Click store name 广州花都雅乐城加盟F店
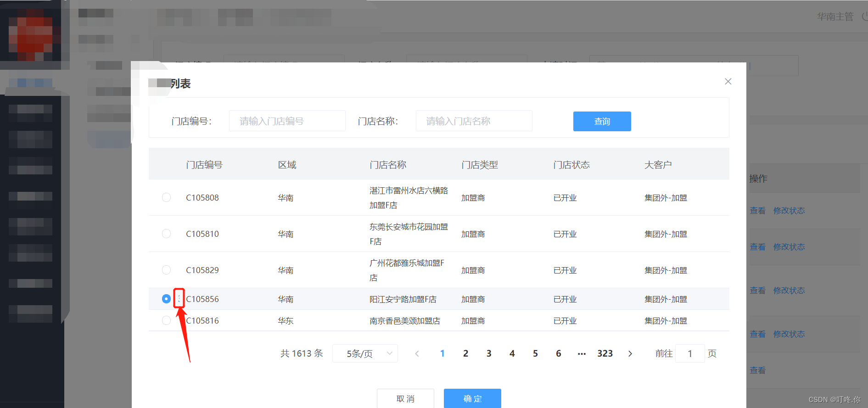This screenshot has width=868, height=408. click(x=407, y=270)
